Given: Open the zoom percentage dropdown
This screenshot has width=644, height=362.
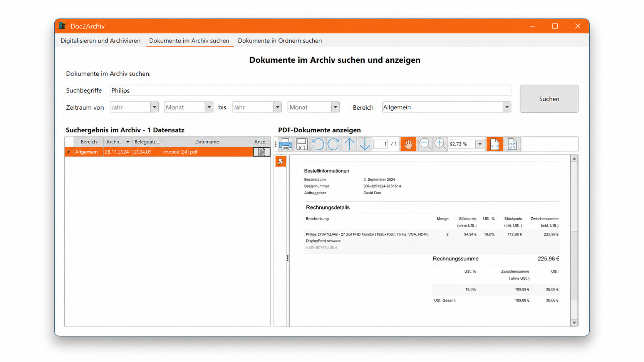Looking at the screenshot, I should [480, 144].
